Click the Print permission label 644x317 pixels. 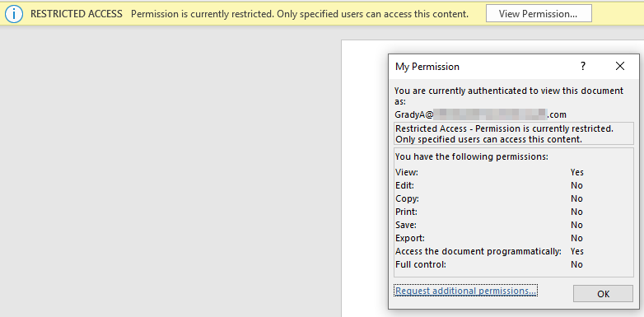406,212
